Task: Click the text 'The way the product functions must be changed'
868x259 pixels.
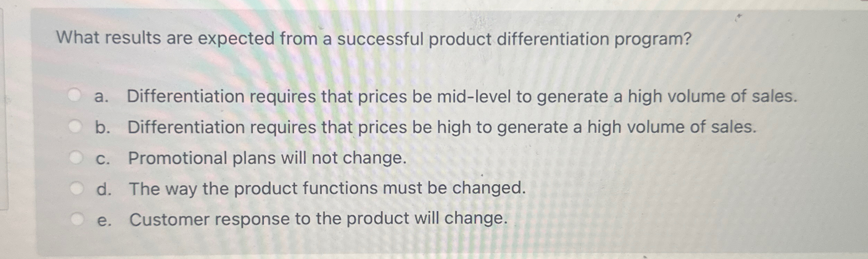Action: point(327,188)
